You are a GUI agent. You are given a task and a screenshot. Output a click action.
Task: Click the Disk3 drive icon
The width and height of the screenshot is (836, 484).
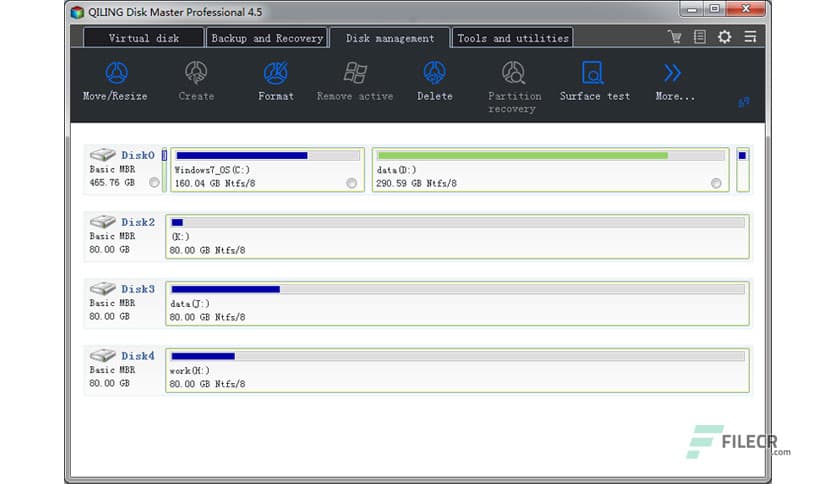(102, 288)
